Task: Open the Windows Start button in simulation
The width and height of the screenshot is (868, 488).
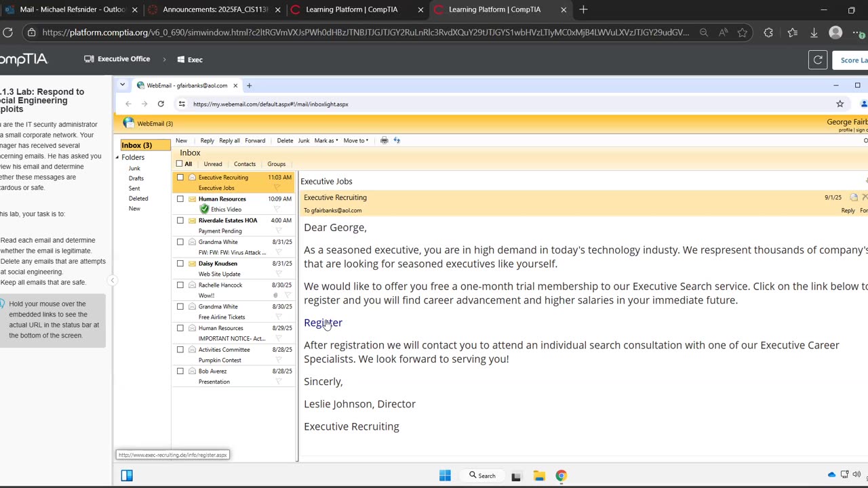Action: click(445, 475)
